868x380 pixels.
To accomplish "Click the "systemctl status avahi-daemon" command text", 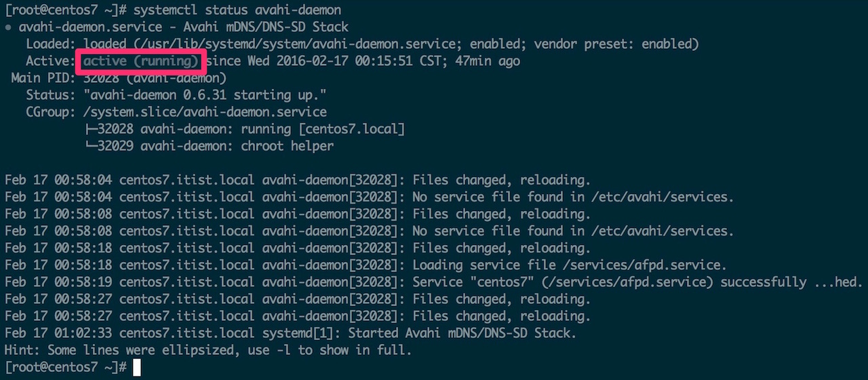I will (x=237, y=10).
